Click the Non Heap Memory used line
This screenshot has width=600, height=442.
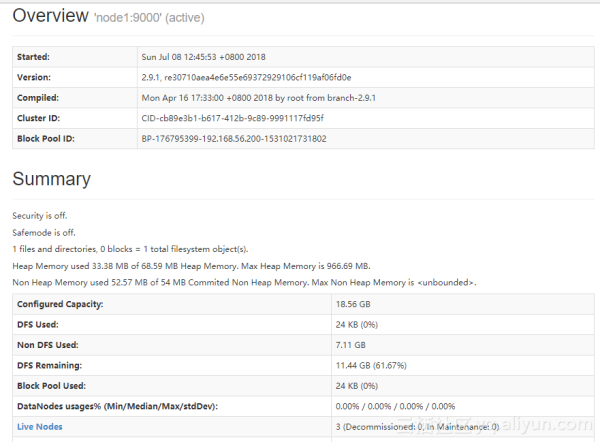click(x=244, y=282)
